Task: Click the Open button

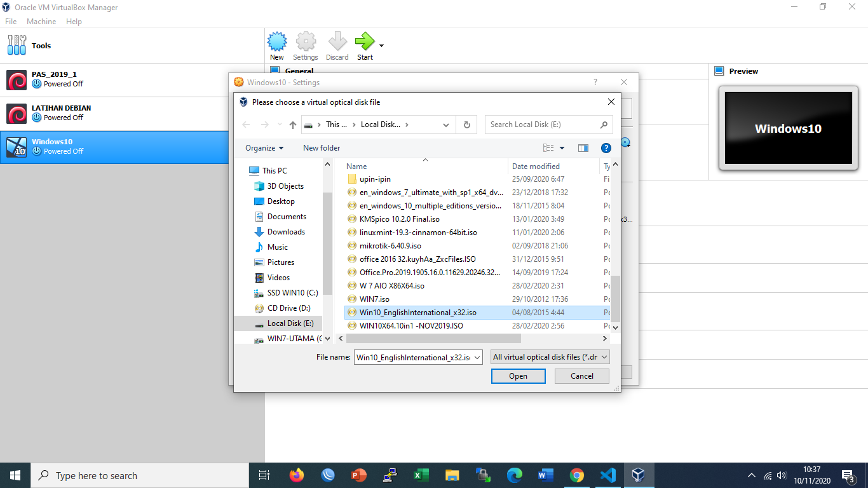Action: 518,376
